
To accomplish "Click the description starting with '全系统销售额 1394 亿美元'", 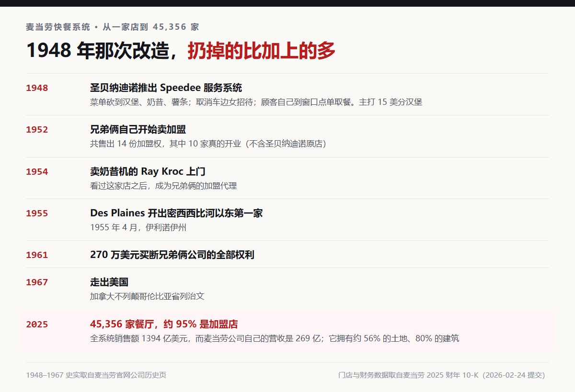I will [275, 338].
